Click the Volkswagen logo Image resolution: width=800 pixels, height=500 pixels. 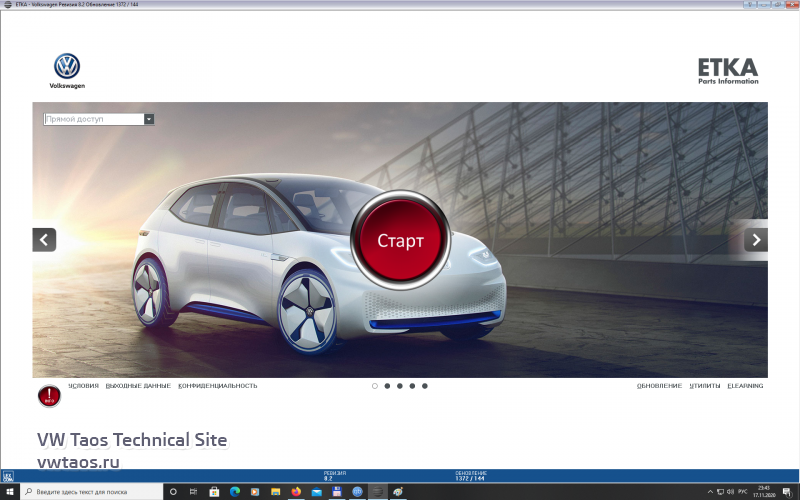coord(67,69)
